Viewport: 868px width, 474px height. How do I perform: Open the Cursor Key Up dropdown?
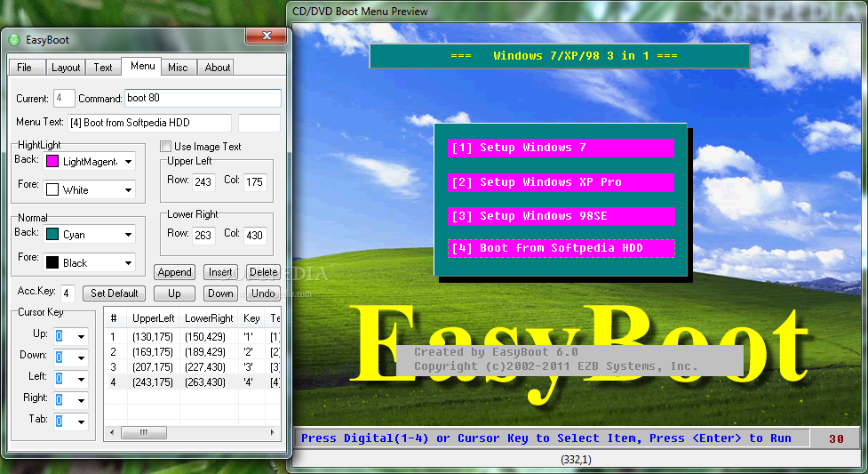click(x=81, y=336)
